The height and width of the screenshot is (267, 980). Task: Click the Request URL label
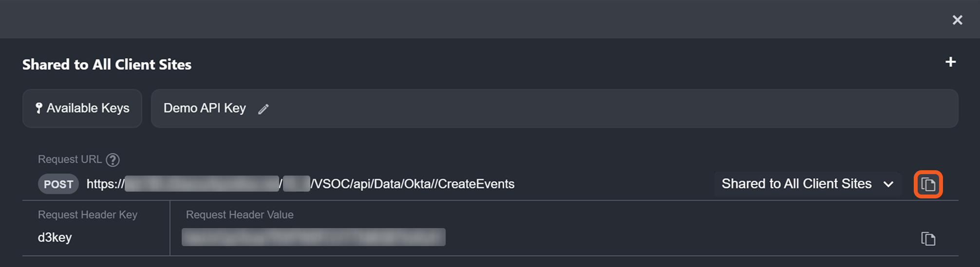click(70, 160)
